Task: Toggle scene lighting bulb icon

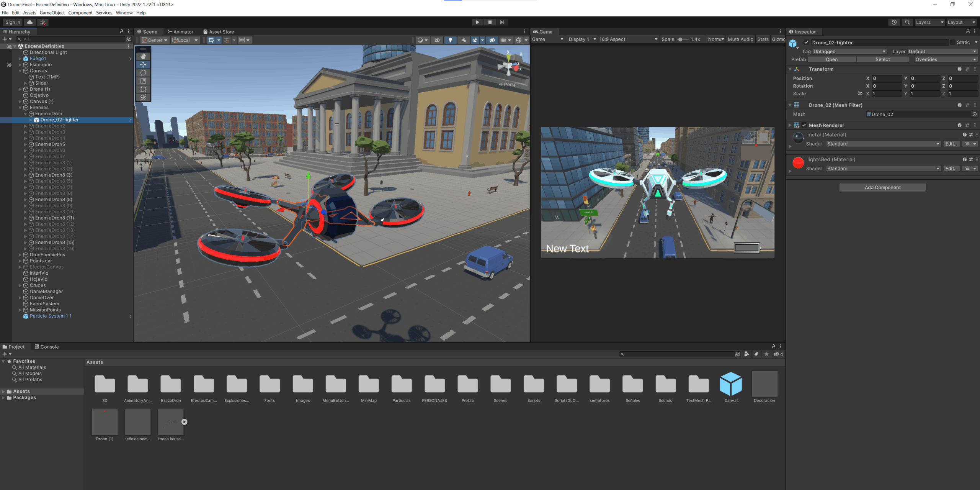Action: pyautogui.click(x=450, y=40)
